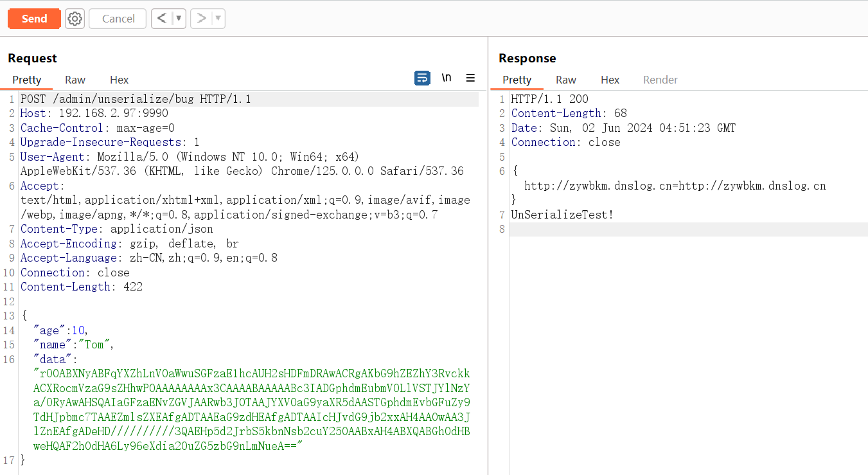Viewport: 868px width, 475px height.
Task: Click the Host header value 192.168.2.97:9990
Action: (x=114, y=113)
